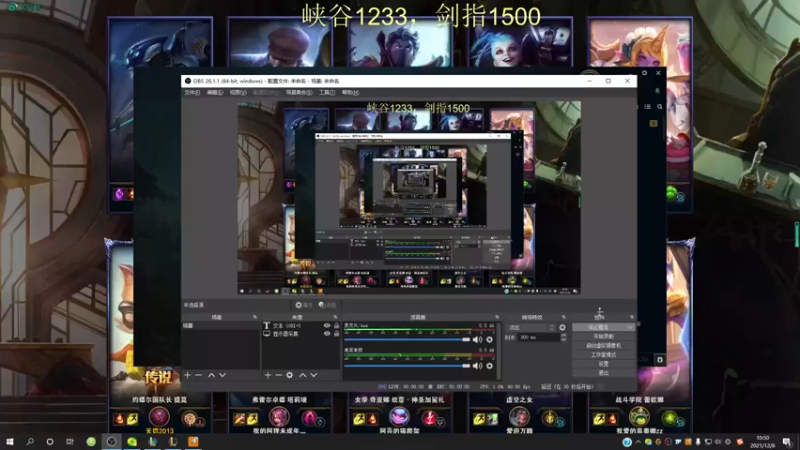Open Task View on the taskbar
The image size is (800, 450).
point(70,442)
